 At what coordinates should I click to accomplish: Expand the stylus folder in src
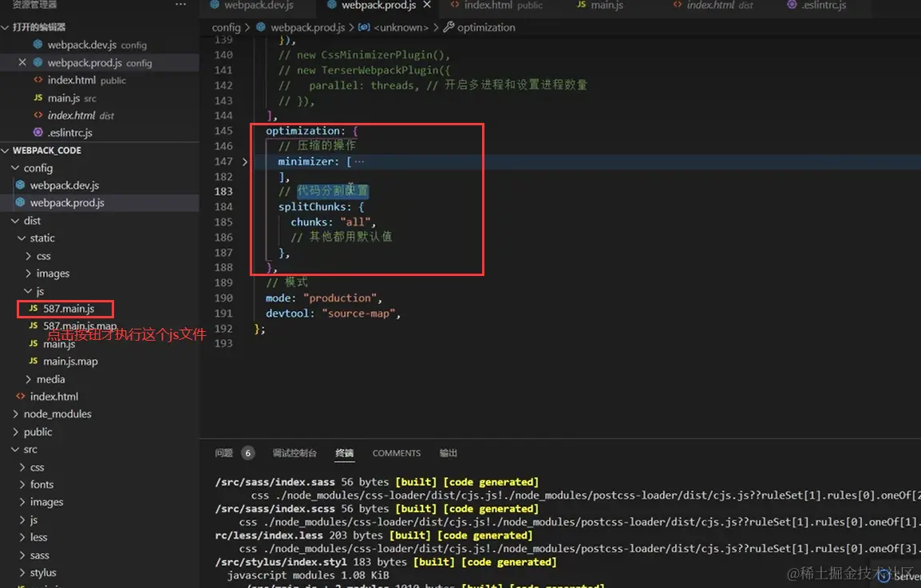(x=22, y=573)
